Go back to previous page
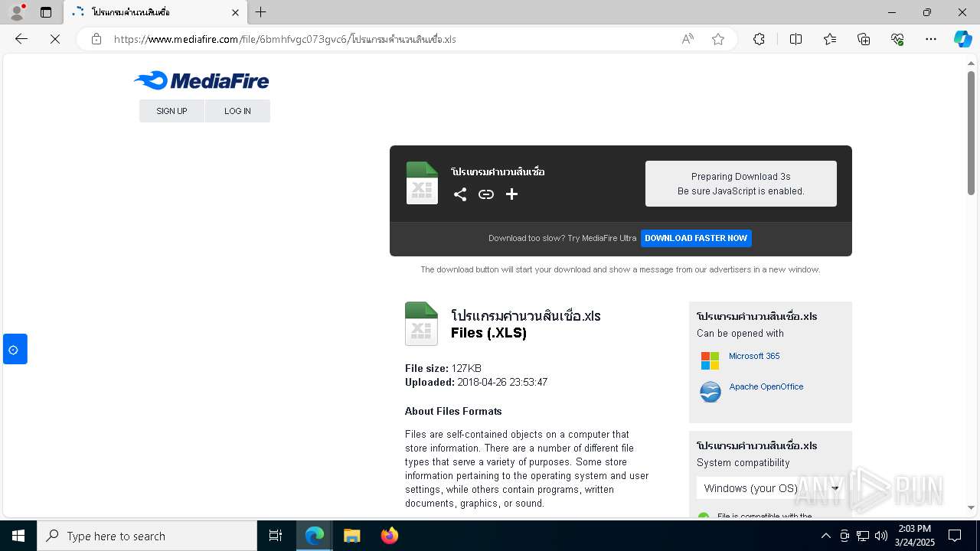This screenshot has height=551, width=980. (21, 39)
